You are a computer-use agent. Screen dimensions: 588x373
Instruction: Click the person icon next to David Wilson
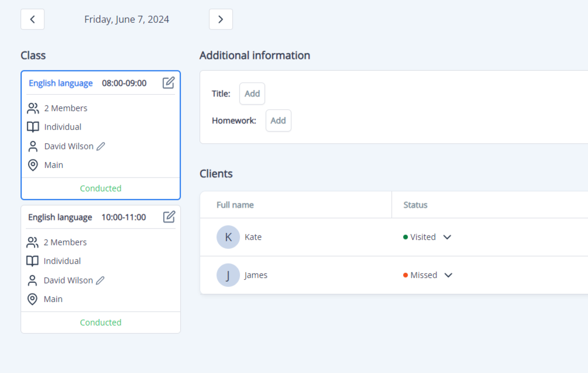coord(33,146)
